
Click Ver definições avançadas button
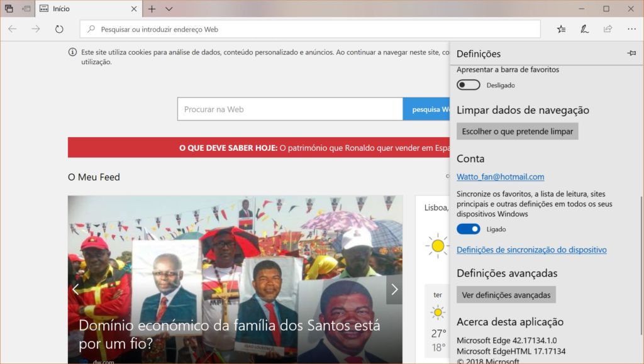coord(506,295)
